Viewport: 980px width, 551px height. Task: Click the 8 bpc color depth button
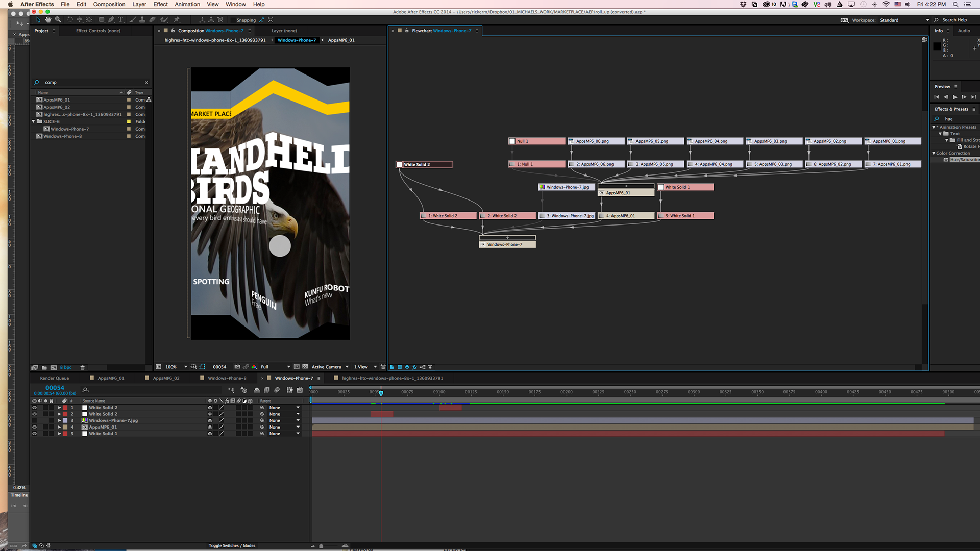[66, 367]
